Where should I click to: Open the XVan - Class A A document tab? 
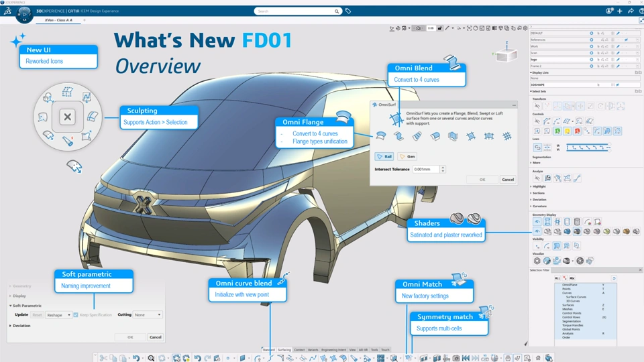[x=58, y=20]
